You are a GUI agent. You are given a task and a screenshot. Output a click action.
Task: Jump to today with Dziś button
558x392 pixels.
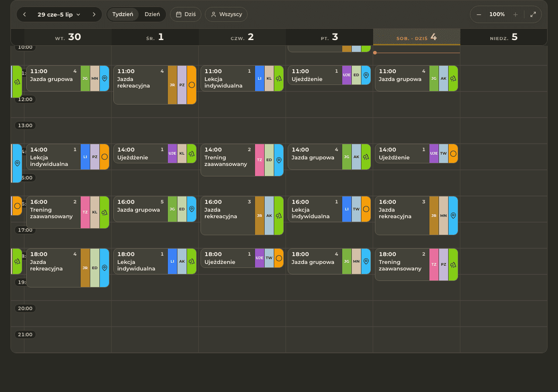pyautogui.click(x=186, y=14)
